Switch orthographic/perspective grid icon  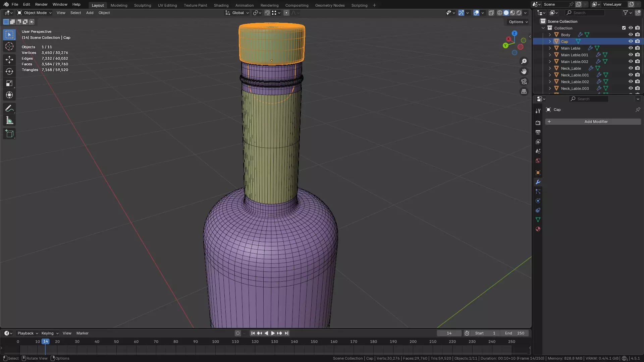[524, 92]
